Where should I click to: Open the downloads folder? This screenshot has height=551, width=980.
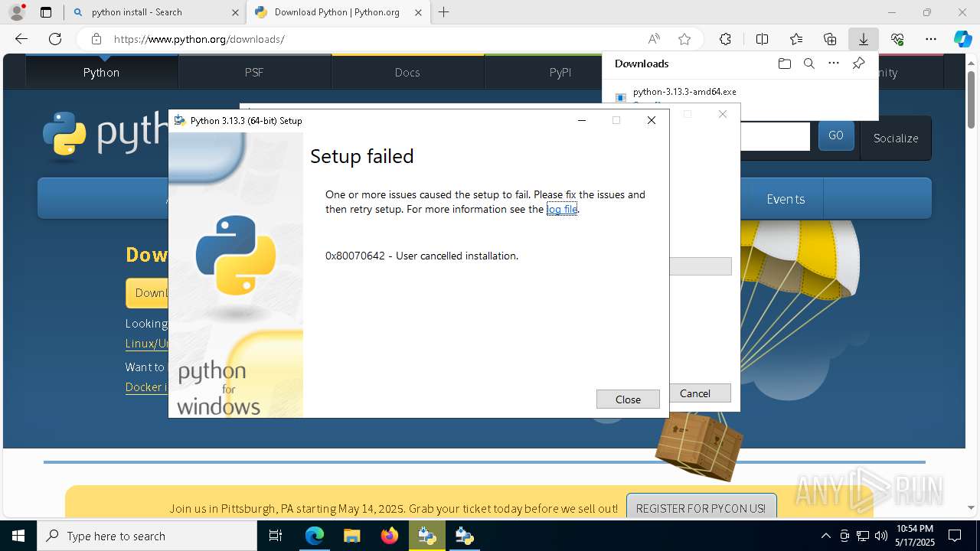pos(784,64)
